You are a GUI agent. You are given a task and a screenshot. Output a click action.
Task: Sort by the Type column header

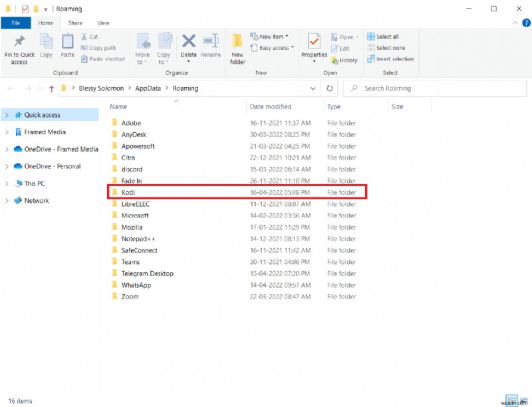[x=334, y=107]
